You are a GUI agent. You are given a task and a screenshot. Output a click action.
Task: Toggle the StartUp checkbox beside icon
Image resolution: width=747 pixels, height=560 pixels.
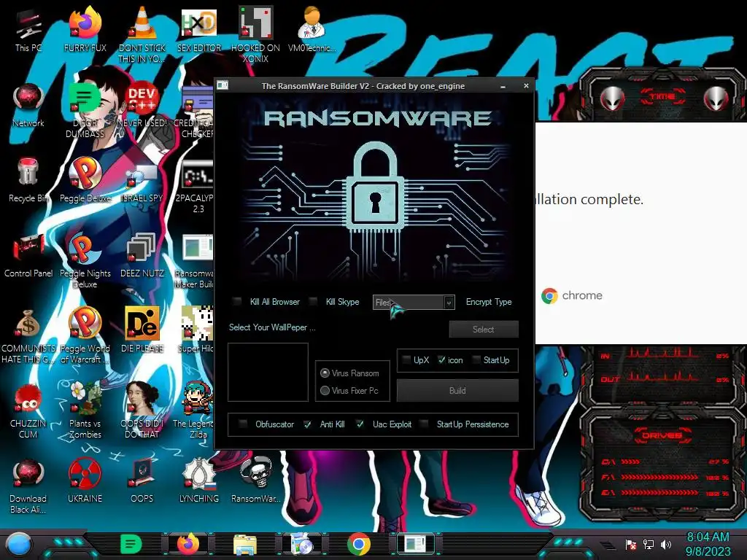pos(476,360)
